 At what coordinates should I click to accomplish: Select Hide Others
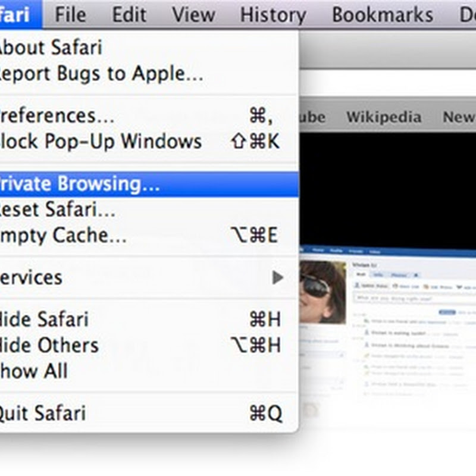(149, 346)
